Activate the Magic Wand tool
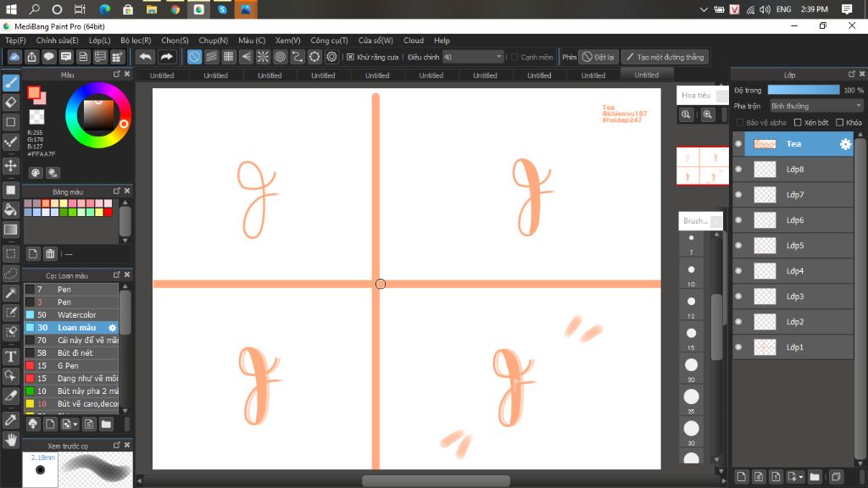This screenshot has height=488, width=868. click(x=10, y=293)
